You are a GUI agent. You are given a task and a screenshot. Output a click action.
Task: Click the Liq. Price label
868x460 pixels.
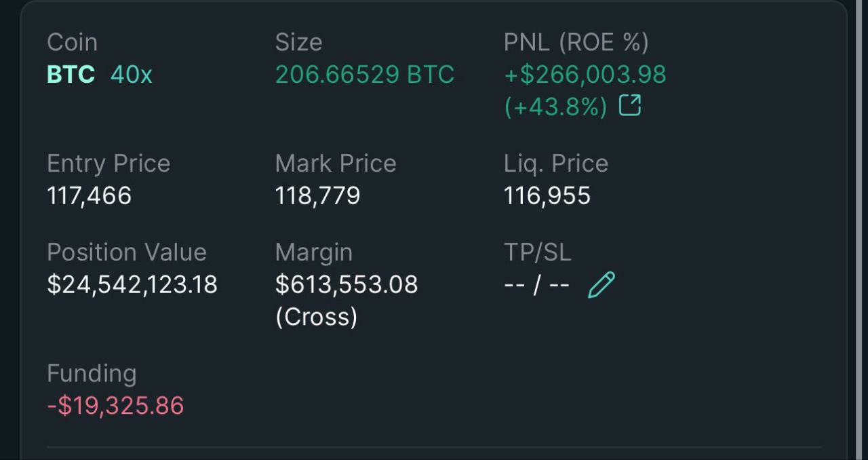[x=556, y=164]
